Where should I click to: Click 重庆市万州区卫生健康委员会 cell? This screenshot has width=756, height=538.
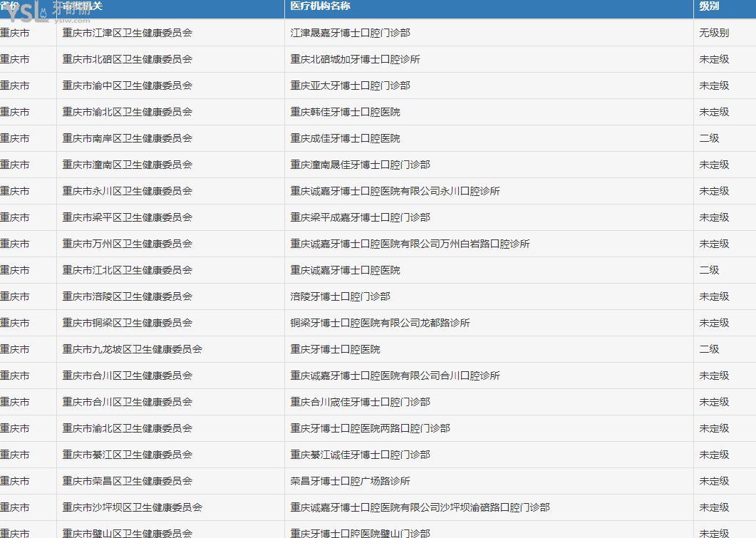(128, 244)
